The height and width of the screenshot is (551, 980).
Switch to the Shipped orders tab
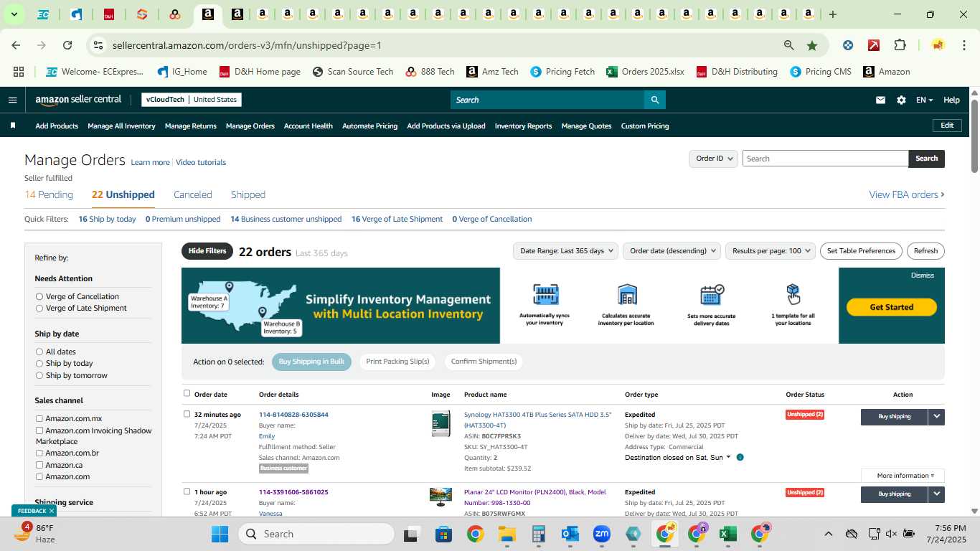(x=248, y=194)
